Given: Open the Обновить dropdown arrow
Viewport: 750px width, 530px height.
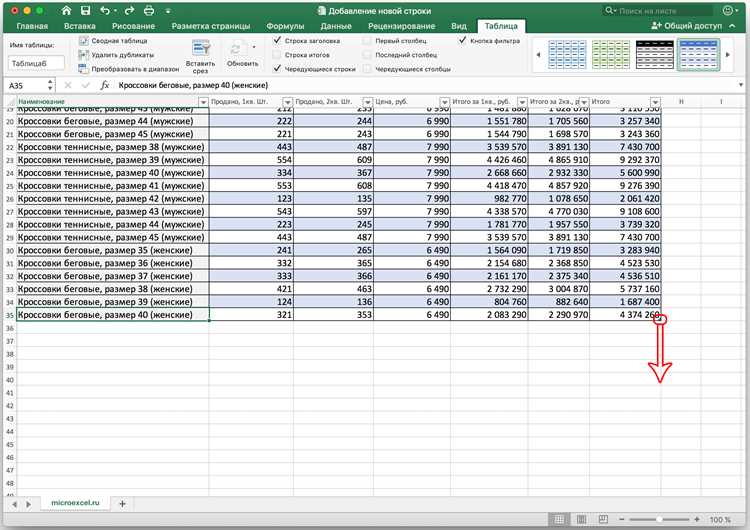Looking at the screenshot, I should coord(254,47).
